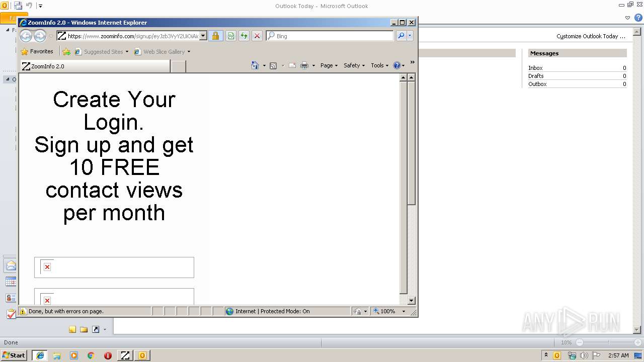Click the IE status bar security lock icon
This screenshot has height=362, width=644.
[358, 311]
